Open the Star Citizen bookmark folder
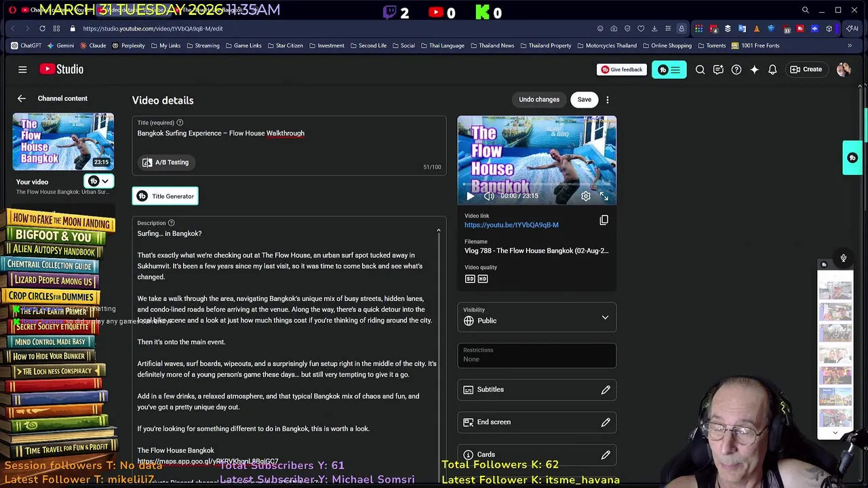 [x=285, y=45]
